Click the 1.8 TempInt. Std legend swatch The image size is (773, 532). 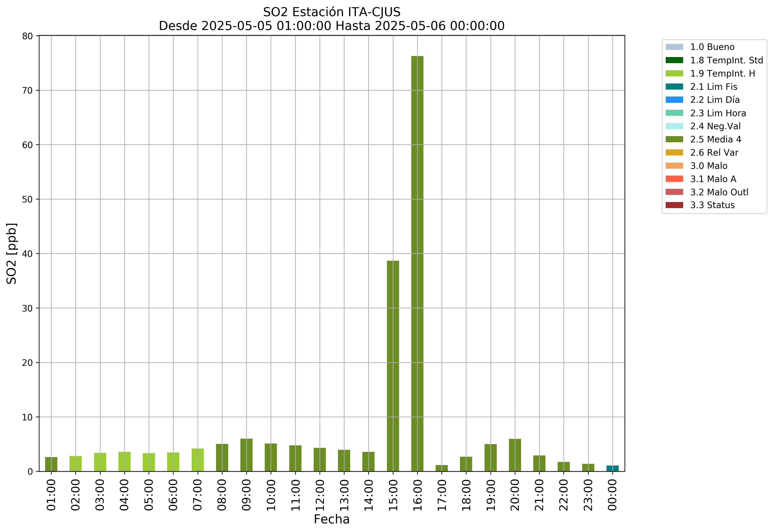coord(674,60)
